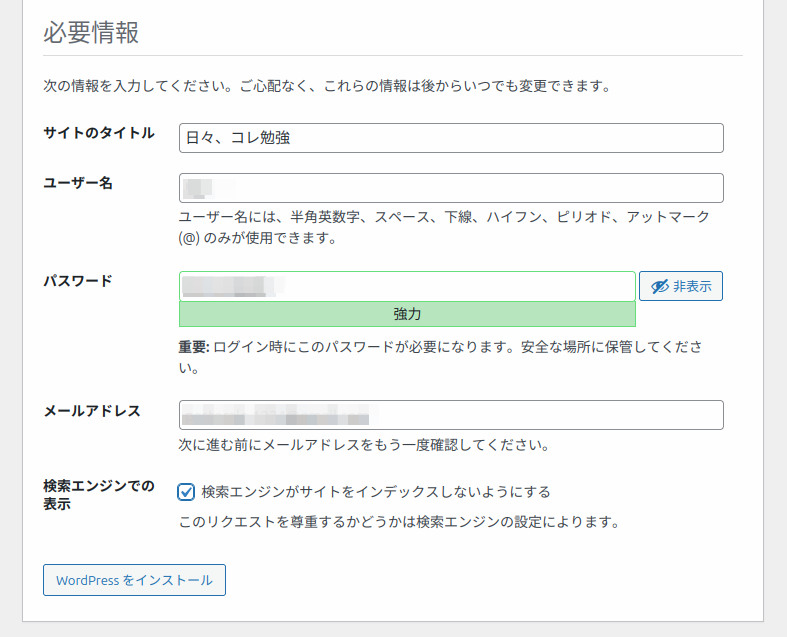
Task: Click the 重要 password notice text
Action: (x=440, y=357)
